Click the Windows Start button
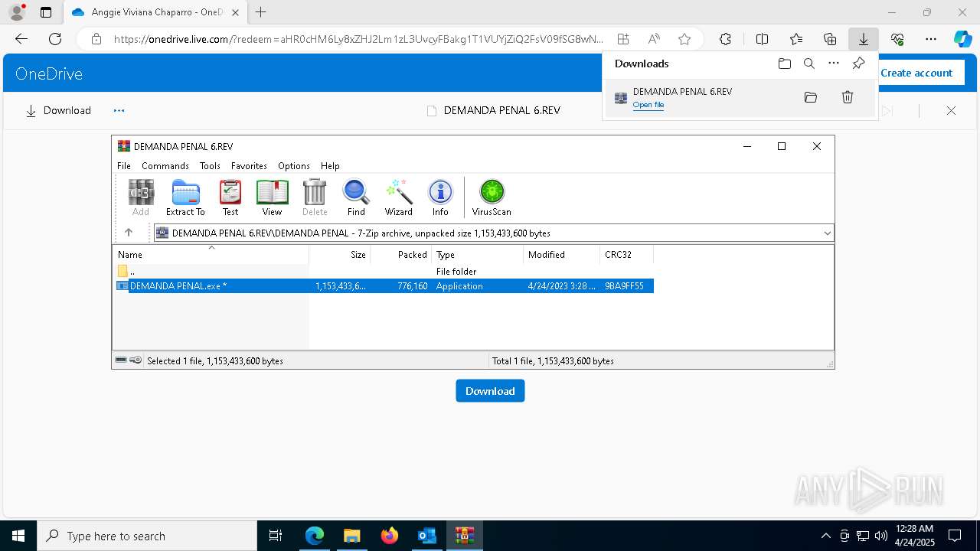 (x=18, y=536)
